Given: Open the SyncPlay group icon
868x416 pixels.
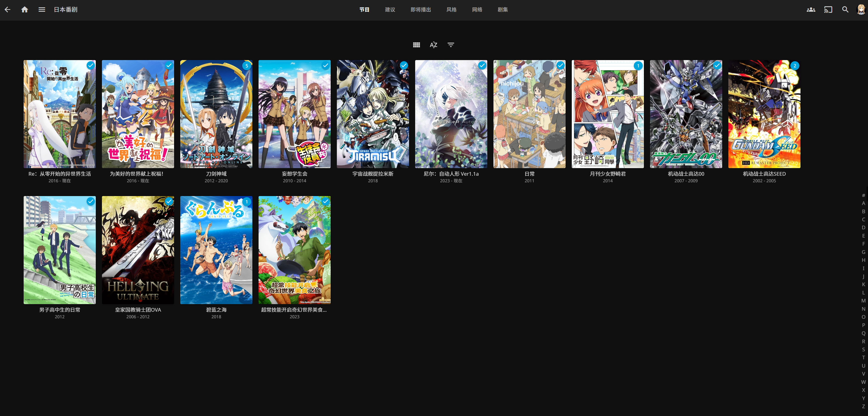Looking at the screenshot, I should (x=811, y=9).
